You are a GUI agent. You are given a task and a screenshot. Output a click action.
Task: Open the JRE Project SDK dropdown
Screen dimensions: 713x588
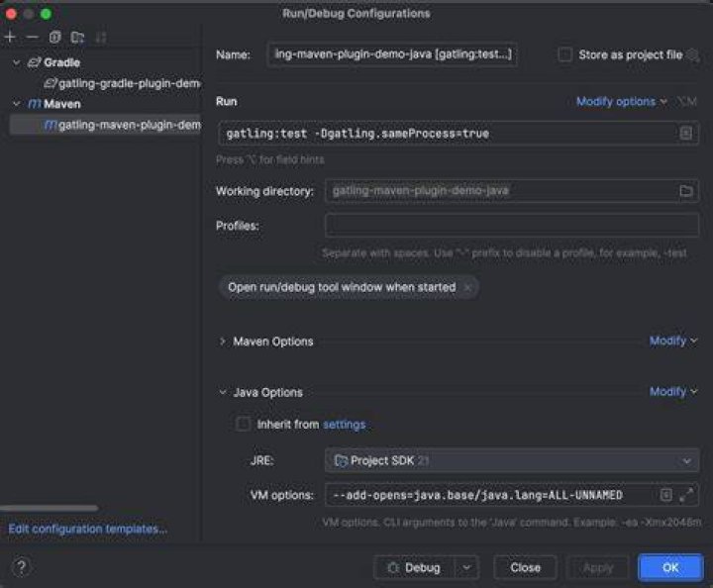pos(512,460)
